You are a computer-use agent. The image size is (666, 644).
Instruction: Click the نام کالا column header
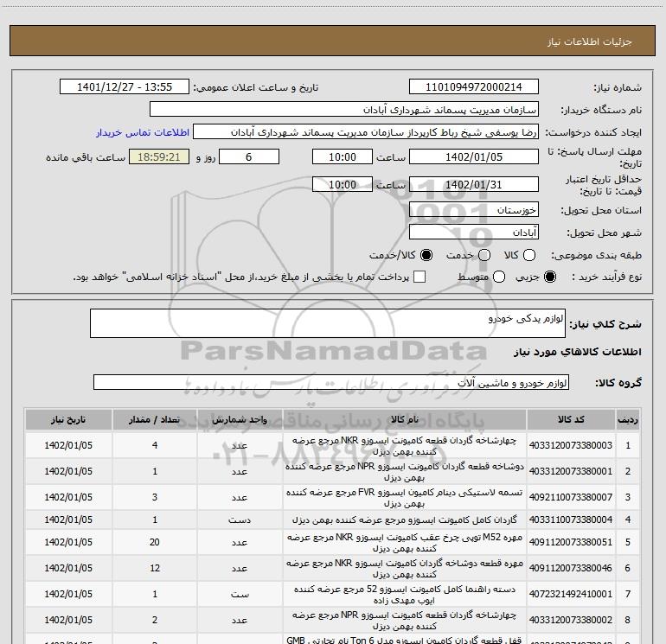tap(405, 419)
